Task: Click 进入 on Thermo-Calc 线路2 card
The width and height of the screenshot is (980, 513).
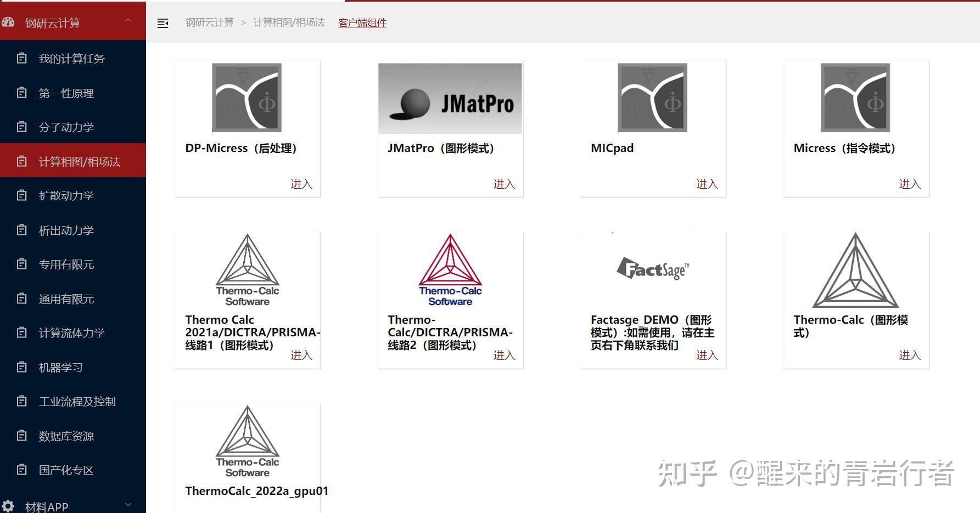Action: (x=504, y=355)
